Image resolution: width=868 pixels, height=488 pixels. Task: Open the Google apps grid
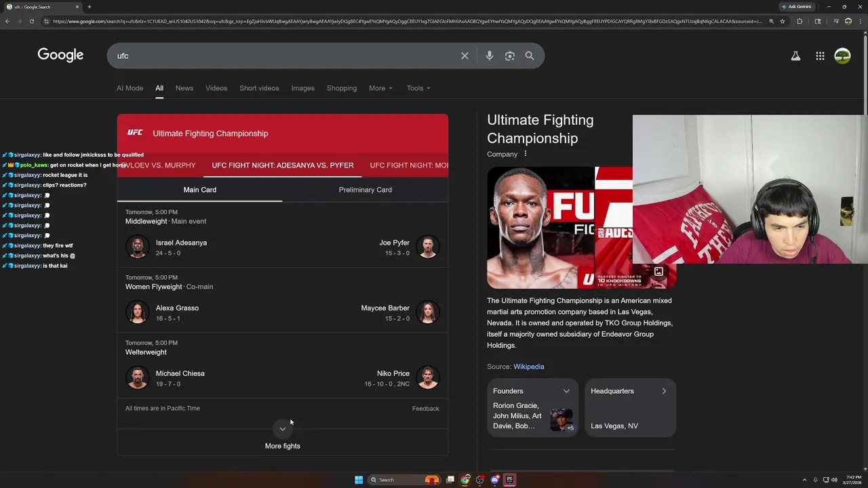[820, 56]
